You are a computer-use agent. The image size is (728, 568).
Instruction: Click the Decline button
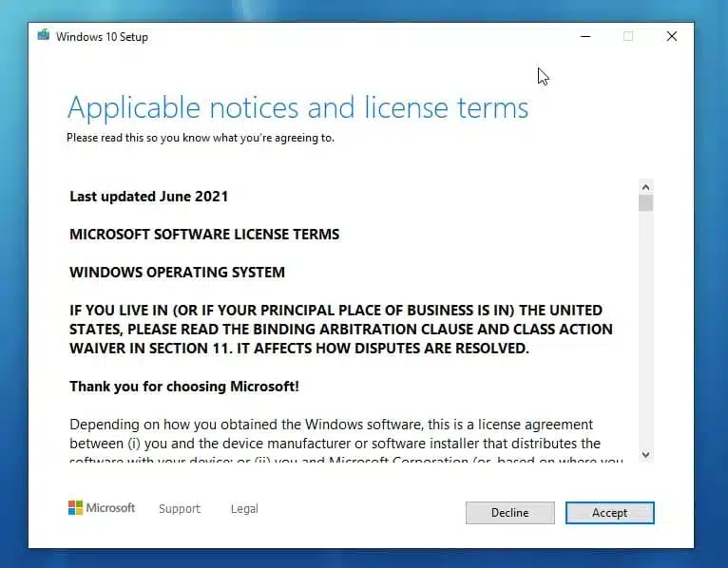pos(509,513)
